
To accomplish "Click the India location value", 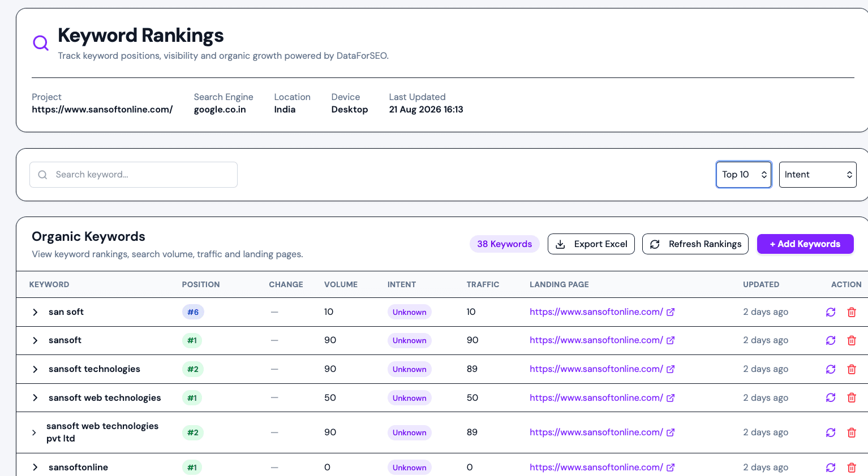I will tap(285, 110).
